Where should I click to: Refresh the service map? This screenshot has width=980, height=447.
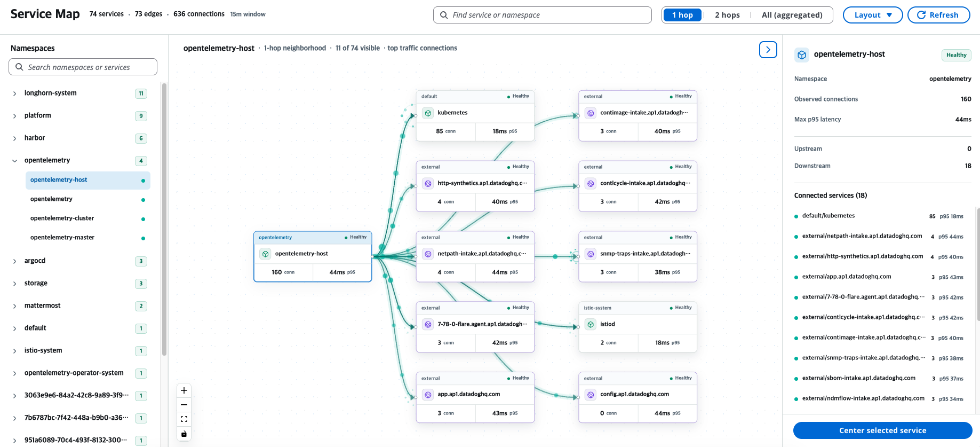(938, 15)
